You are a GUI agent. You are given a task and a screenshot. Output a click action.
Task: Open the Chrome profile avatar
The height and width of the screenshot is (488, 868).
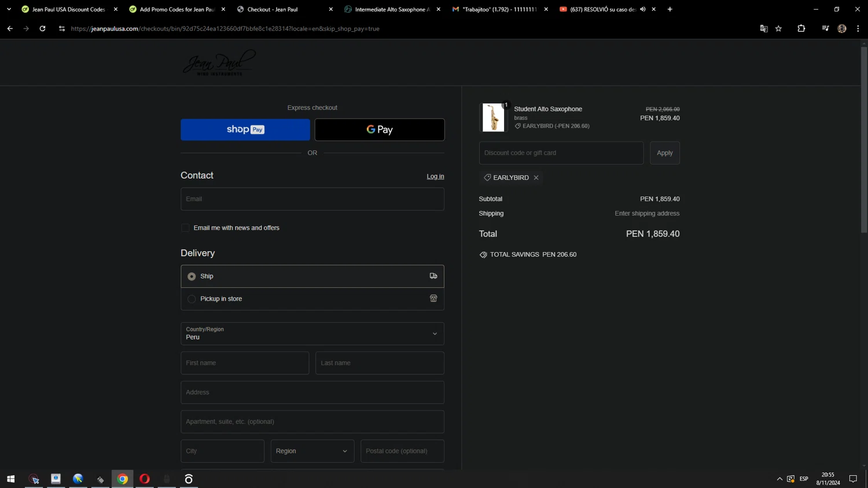(x=842, y=28)
